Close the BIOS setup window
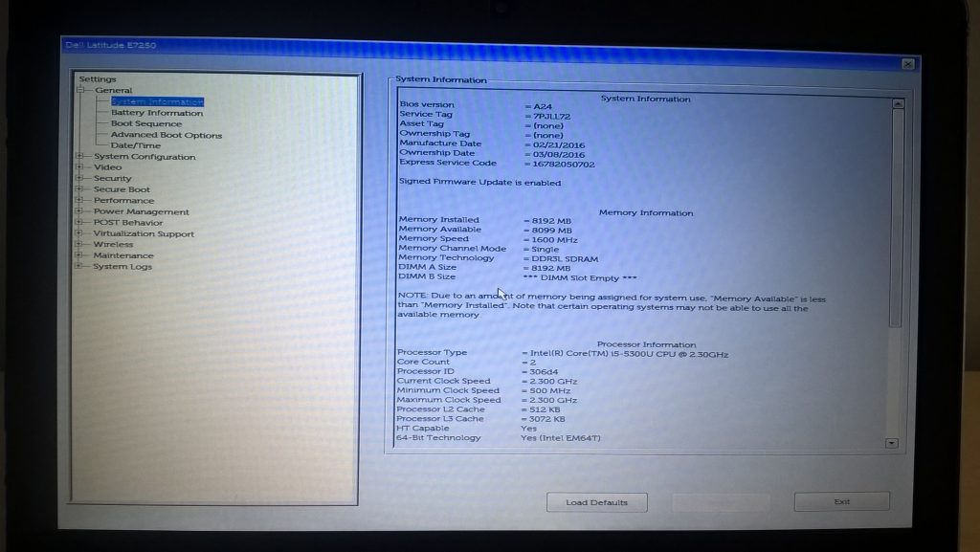This screenshot has width=980, height=552. point(908,64)
